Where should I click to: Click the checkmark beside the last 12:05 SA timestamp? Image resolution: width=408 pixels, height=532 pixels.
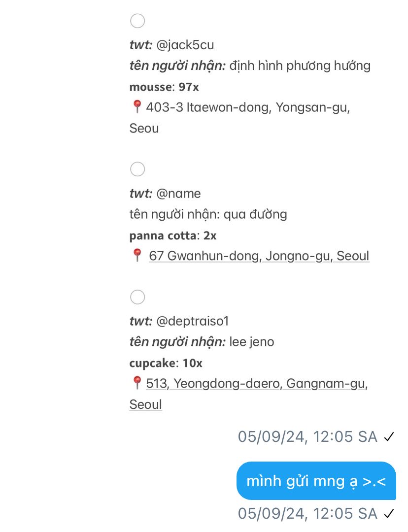click(389, 514)
